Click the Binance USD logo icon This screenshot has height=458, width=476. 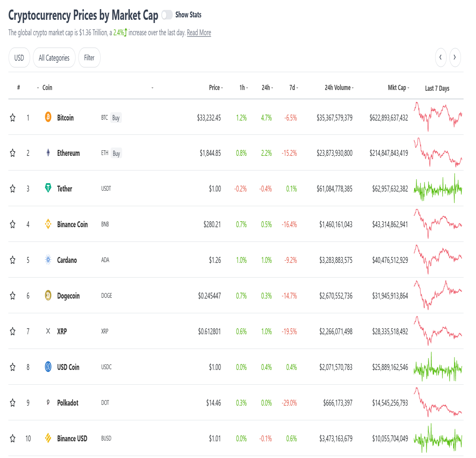click(48, 438)
